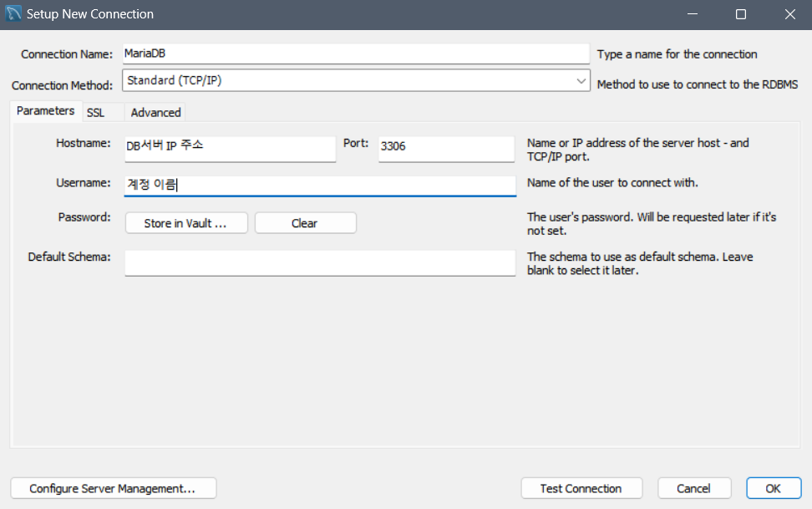Open the Standard (TCP/IP) combo box
Image resolution: width=812 pixels, height=509 pixels.
click(356, 81)
